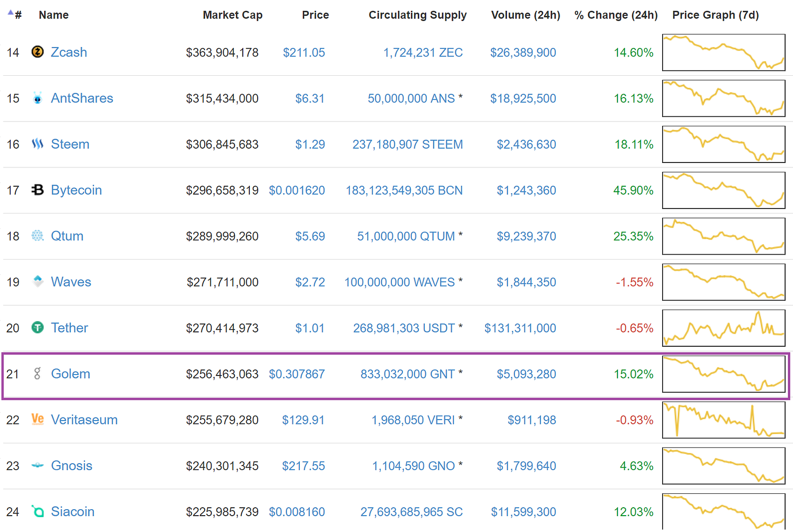Click the Zcash coin icon

click(38, 52)
